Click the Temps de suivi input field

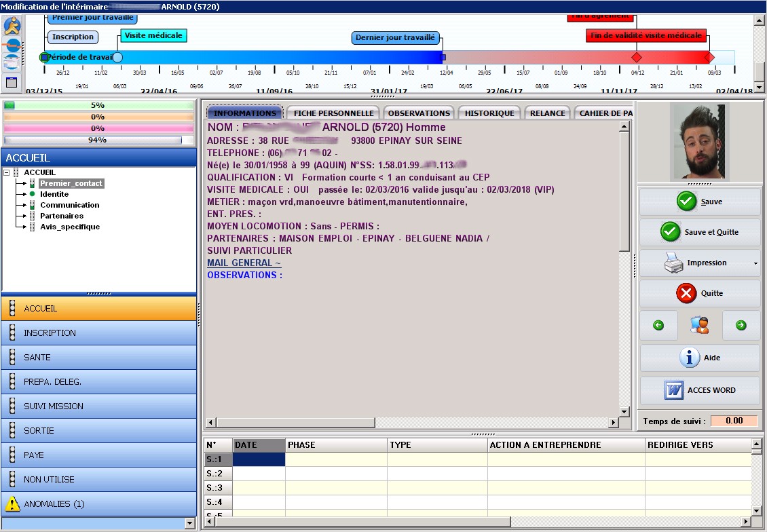(x=734, y=421)
